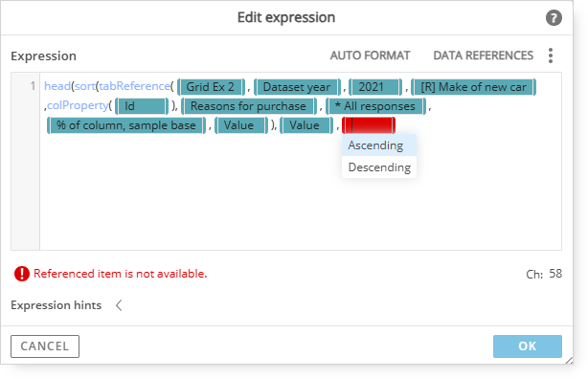This screenshot has width=588, height=379.
Task: Choose Descending sort order option
Action: [x=378, y=167]
